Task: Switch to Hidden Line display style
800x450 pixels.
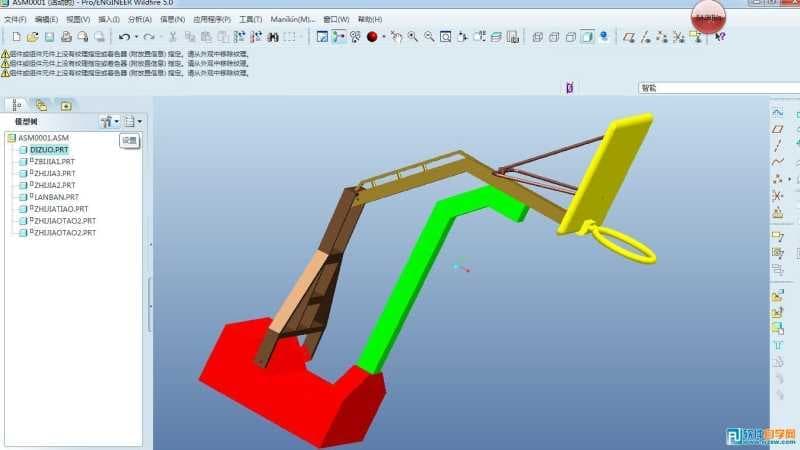Action: pyautogui.click(x=554, y=37)
